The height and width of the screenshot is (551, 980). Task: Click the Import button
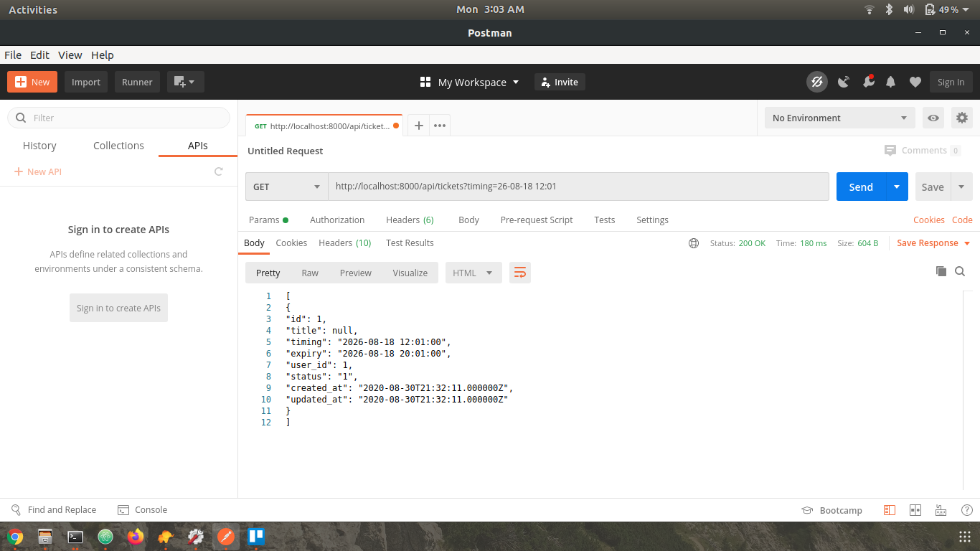tap(86, 82)
